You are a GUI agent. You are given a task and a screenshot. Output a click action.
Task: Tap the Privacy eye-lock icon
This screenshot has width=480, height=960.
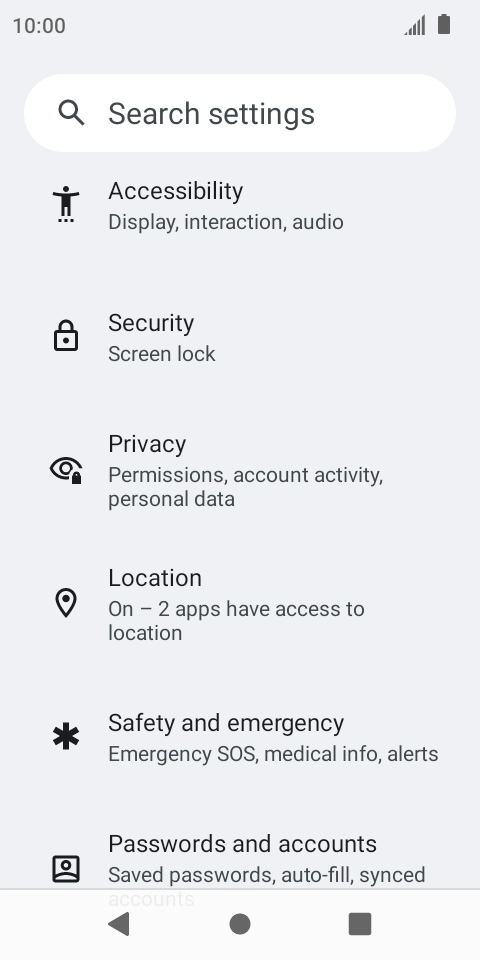pos(66,470)
